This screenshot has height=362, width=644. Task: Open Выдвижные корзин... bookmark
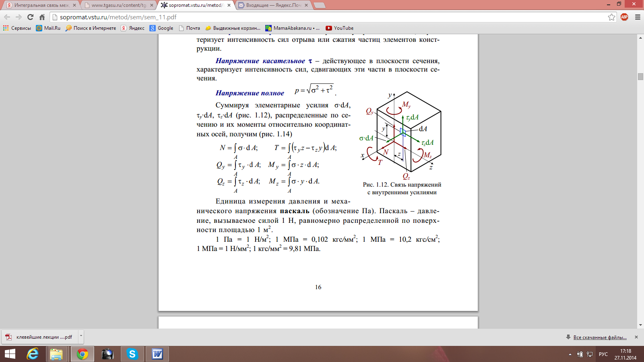pos(233,28)
